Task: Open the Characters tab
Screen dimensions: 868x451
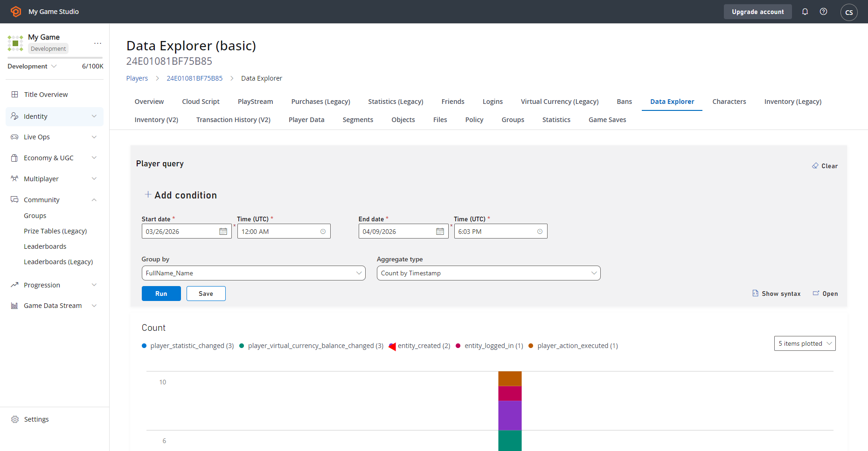Action: click(x=729, y=102)
